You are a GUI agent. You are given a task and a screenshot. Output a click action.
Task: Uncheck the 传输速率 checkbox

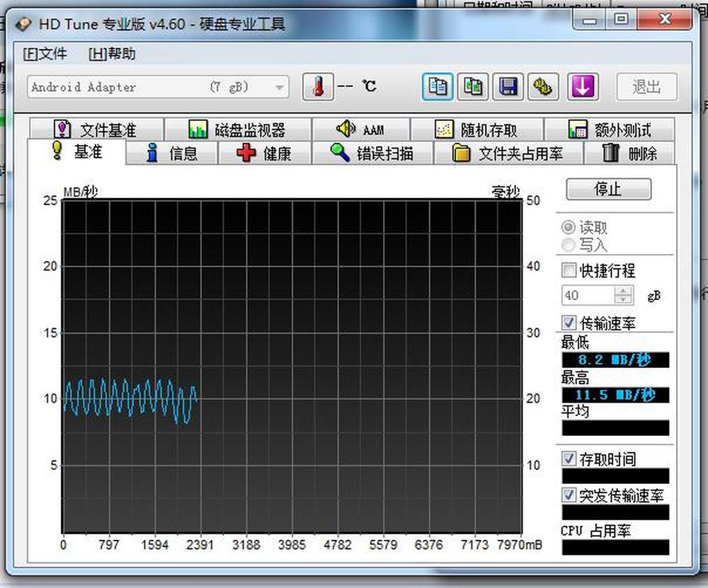569,323
